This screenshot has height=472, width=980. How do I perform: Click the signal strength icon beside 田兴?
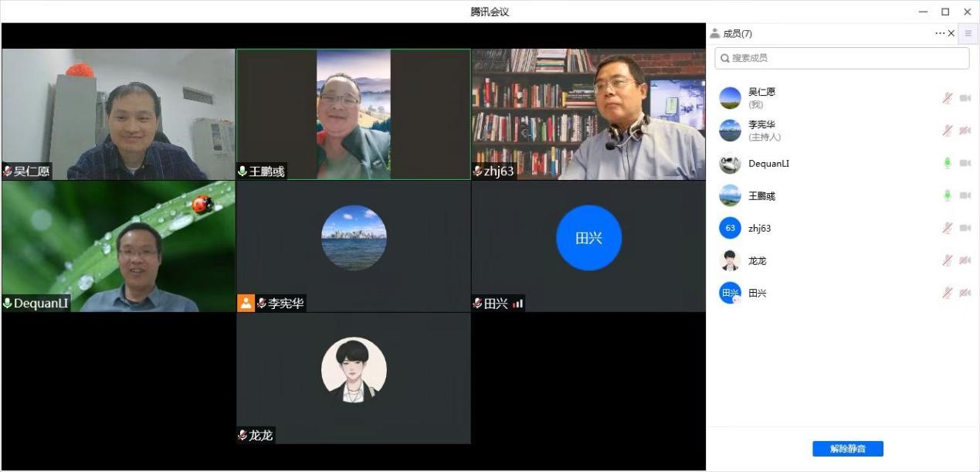517,304
